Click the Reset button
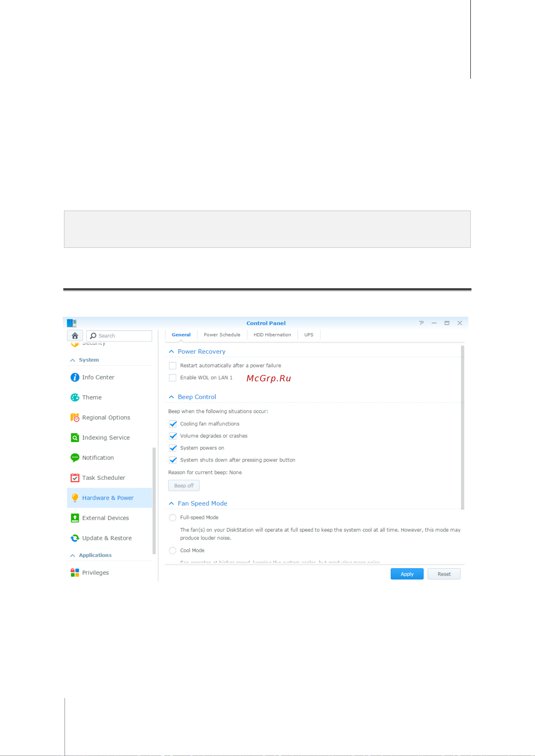This screenshot has width=535, height=756. (444, 574)
